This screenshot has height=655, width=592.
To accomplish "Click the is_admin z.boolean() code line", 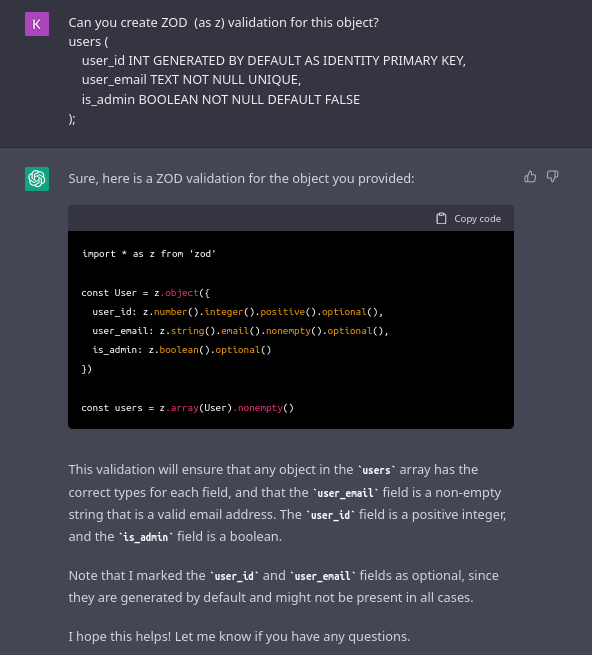I will [x=182, y=350].
